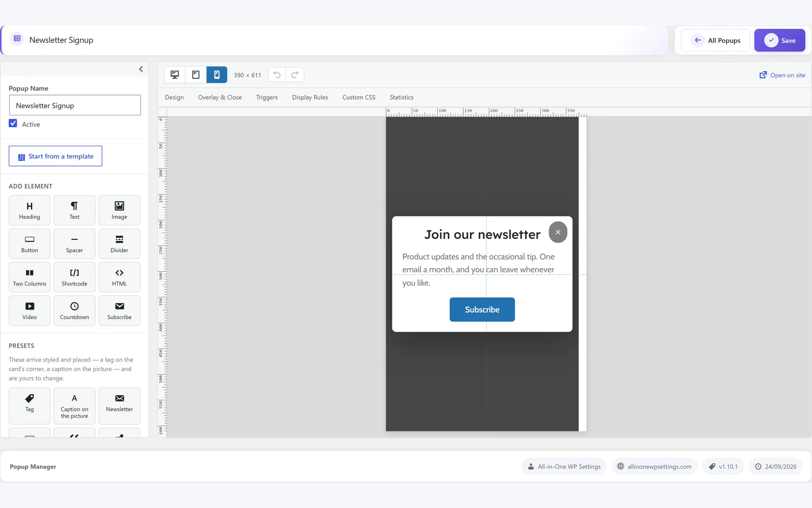Insert a Countdown element
The width and height of the screenshot is (812, 508).
click(x=75, y=310)
